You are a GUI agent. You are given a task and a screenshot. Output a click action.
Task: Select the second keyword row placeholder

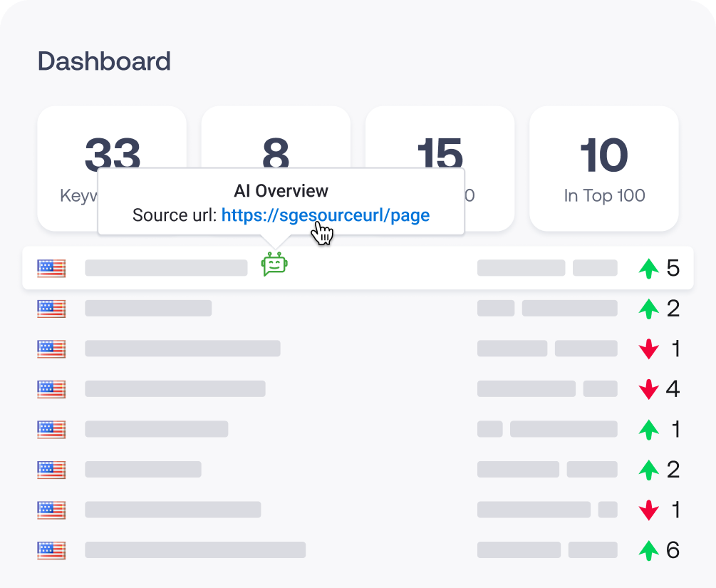point(148,309)
